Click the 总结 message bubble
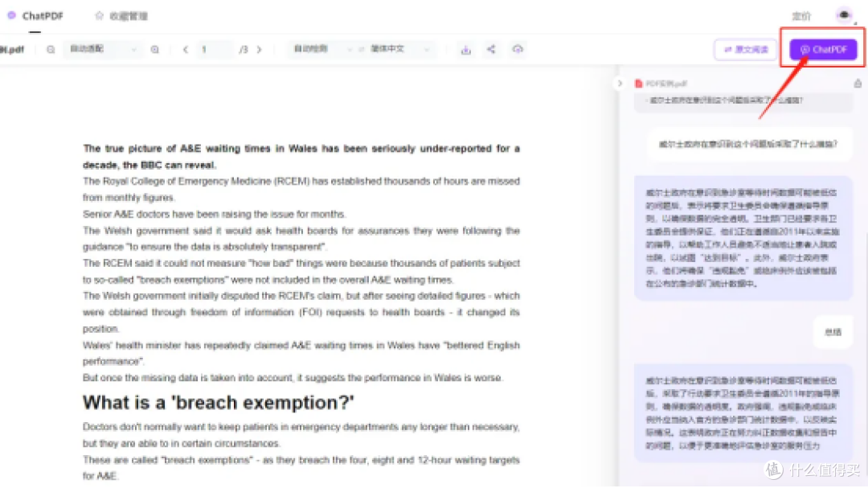The image size is (868, 488). (833, 332)
